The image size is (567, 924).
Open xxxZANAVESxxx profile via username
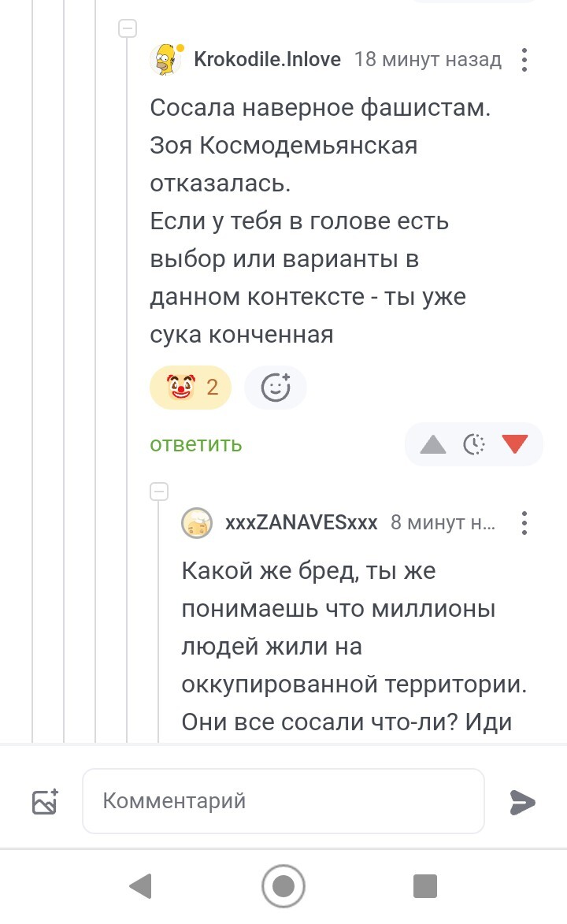coord(302,522)
